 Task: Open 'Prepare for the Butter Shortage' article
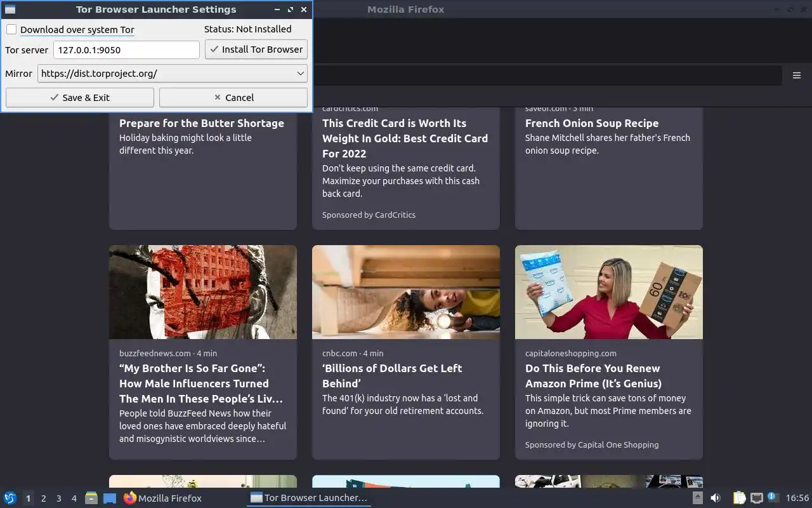[202, 123]
